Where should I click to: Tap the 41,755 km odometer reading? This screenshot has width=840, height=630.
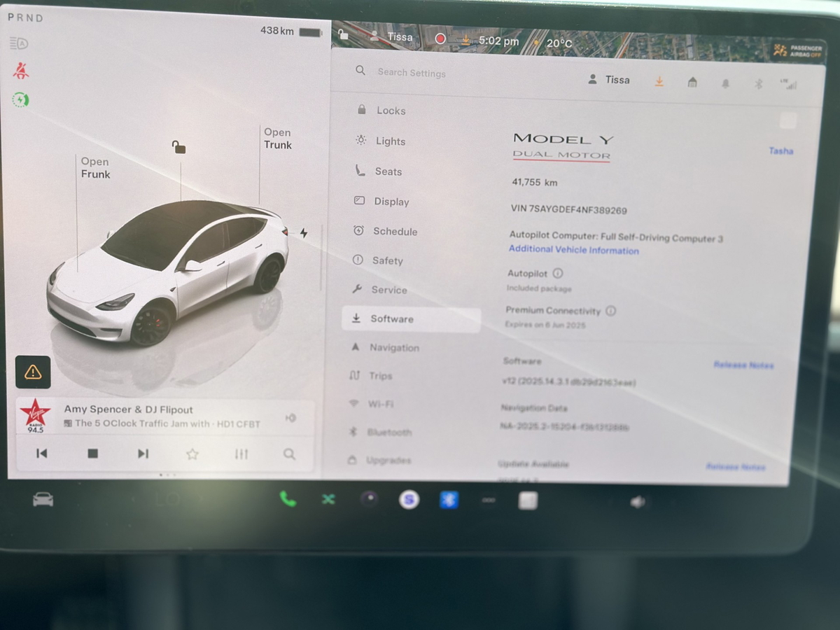coord(535,182)
